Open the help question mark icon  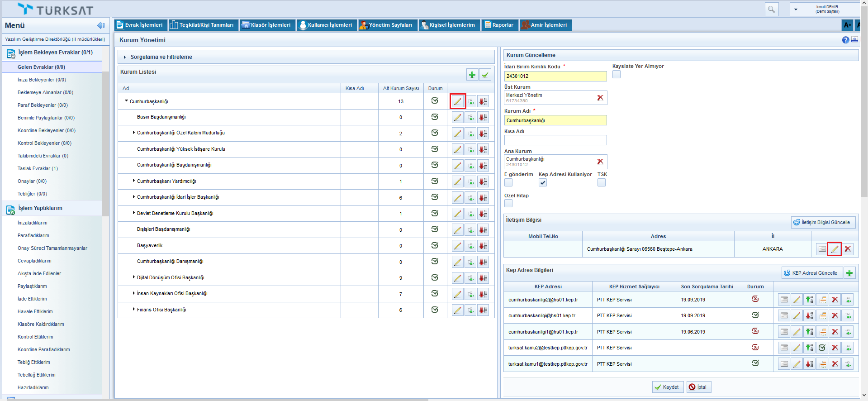pyautogui.click(x=845, y=40)
